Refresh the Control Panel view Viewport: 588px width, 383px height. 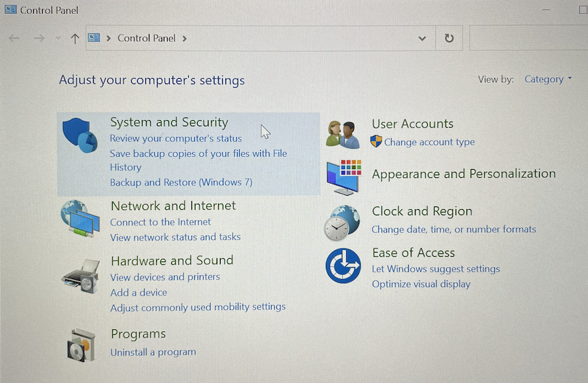coord(449,38)
